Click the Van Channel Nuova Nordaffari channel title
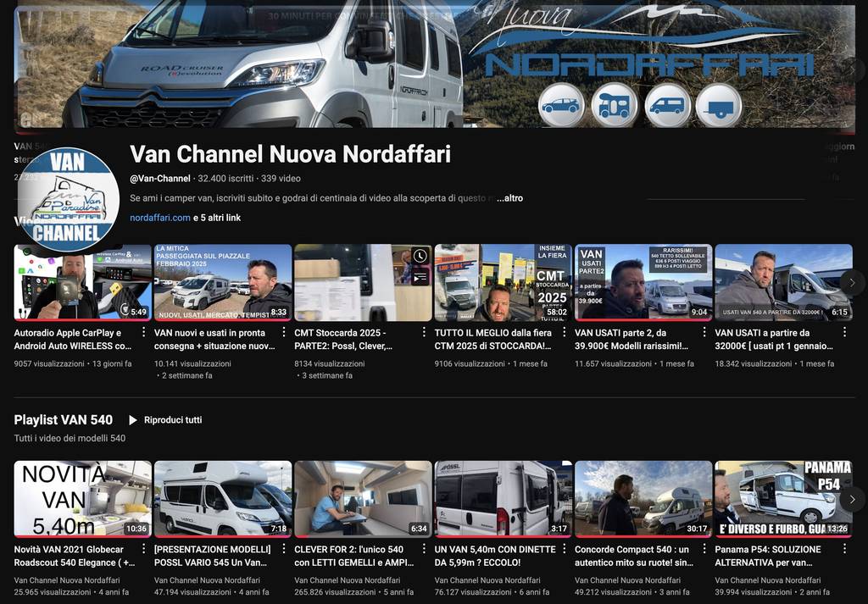The image size is (868, 604). (290, 154)
